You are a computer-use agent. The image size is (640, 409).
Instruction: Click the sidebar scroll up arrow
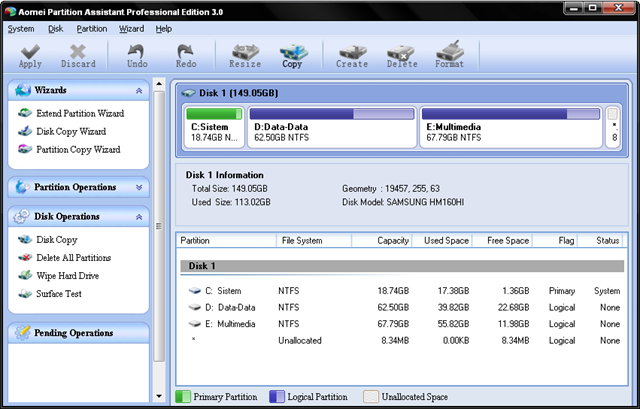(159, 84)
